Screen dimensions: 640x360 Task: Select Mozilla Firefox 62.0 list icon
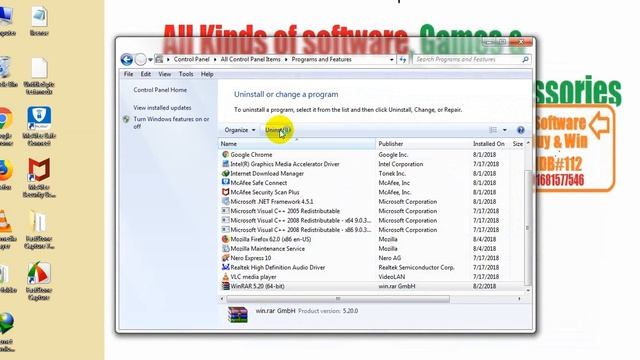pos(225,239)
